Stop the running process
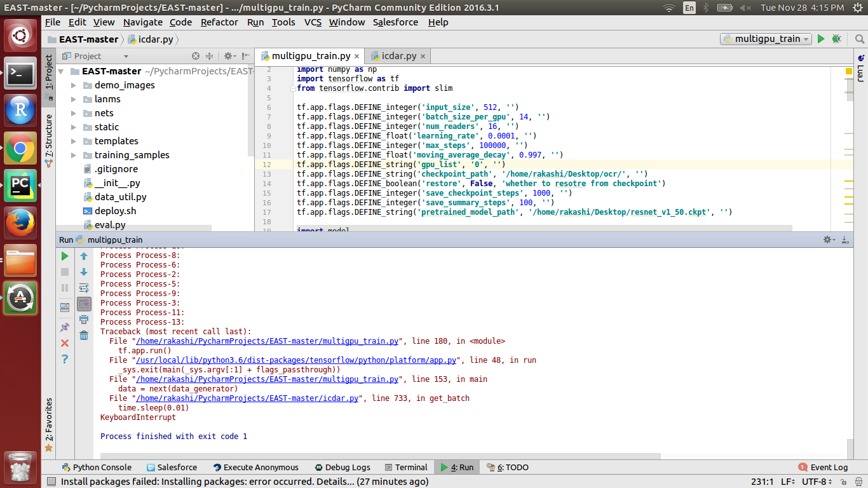The image size is (868, 488). tap(64, 271)
